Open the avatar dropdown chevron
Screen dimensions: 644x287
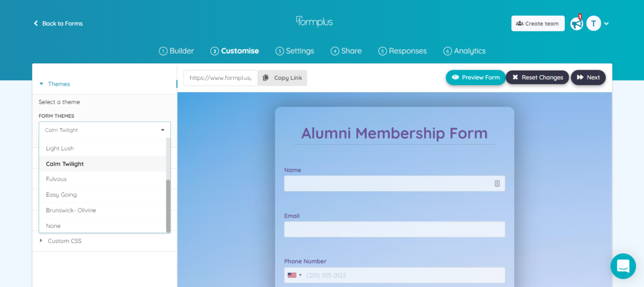tap(606, 23)
